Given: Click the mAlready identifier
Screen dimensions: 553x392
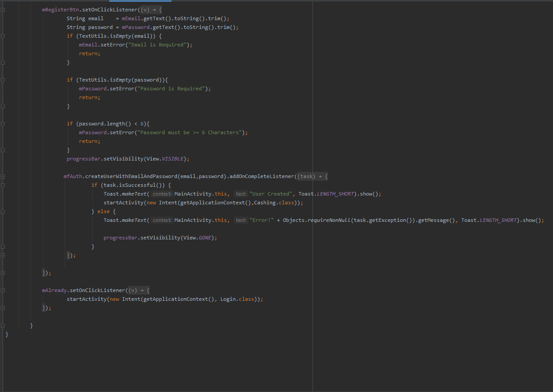Looking at the screenshot, I should [54, 290].
